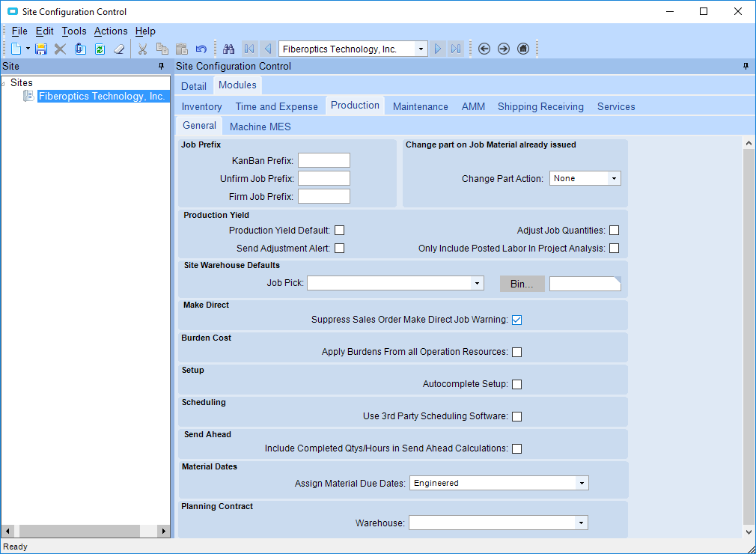Click the Back circle arrow icon
This screenshot has height=554, width=756.
(484, 49)
